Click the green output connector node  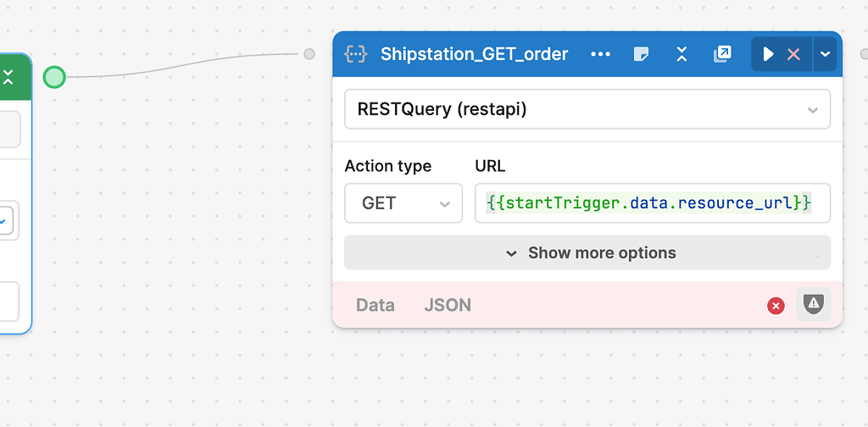[54, 77]
